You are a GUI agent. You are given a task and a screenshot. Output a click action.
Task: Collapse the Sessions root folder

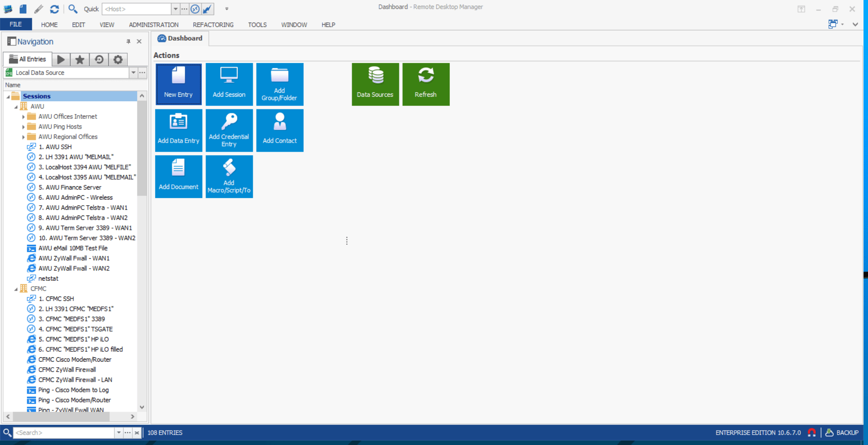[8, 96]
